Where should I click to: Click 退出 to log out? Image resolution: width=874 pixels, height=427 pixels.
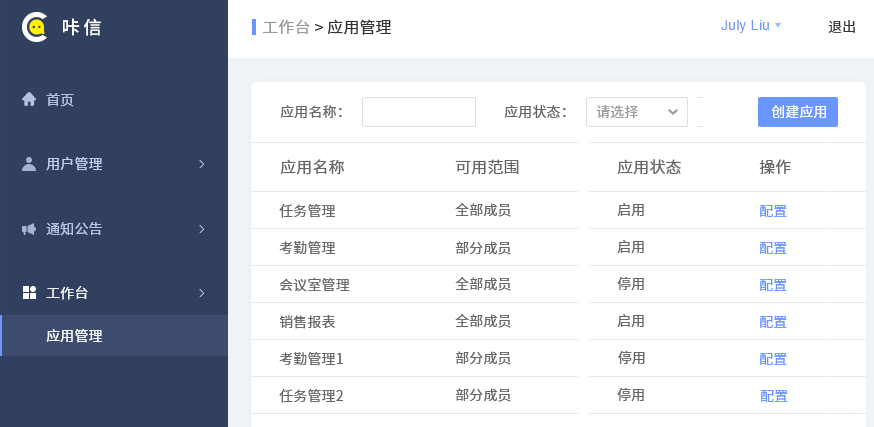pyautogui.click(x=842, y=27)
